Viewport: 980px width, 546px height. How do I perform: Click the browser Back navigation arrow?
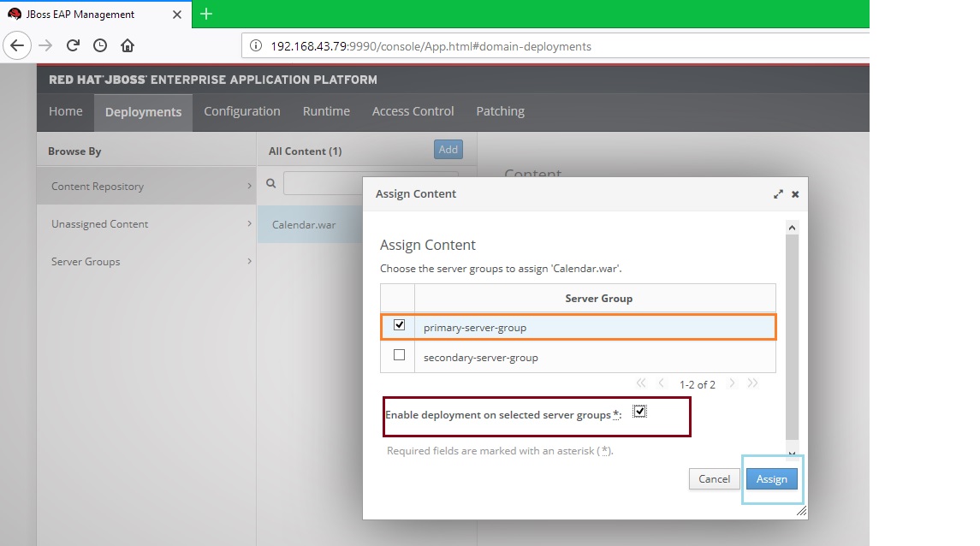(17, 45)
